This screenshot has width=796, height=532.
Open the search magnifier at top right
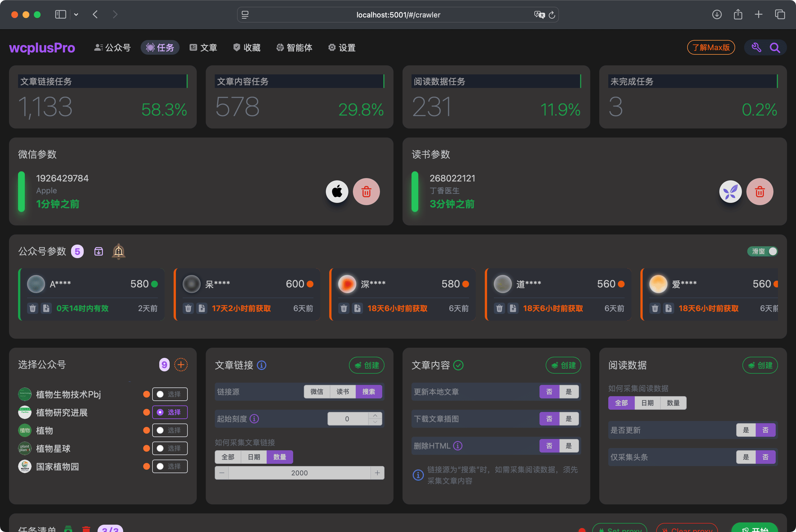pyautogui.click(x=775, y=48)
